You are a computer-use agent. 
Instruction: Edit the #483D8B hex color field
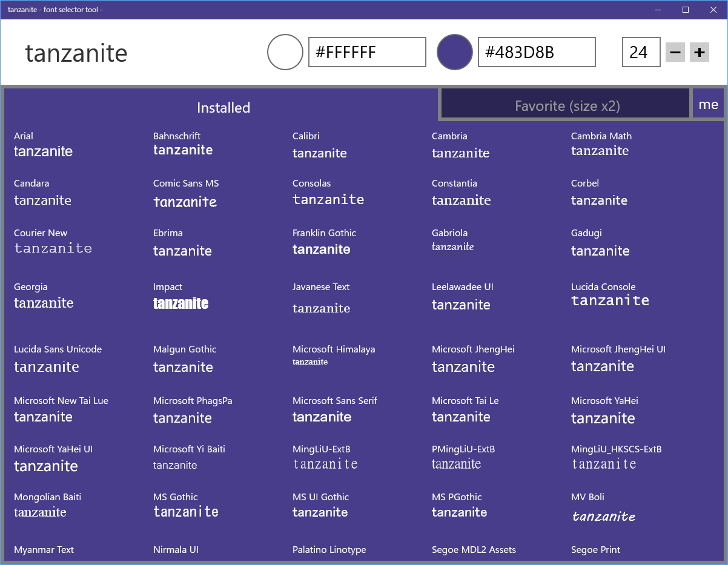pos(536,52)
